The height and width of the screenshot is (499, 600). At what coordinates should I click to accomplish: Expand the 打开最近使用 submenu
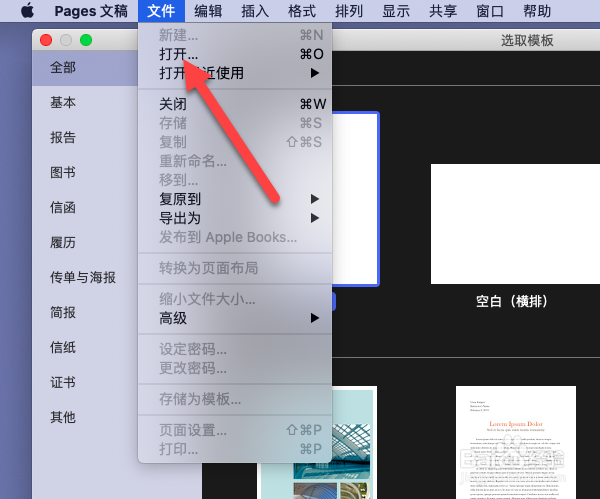tap(235, 73)
